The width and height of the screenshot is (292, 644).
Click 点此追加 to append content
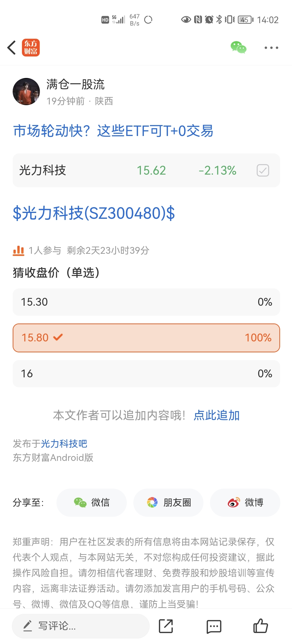click(x=216, y=415)
